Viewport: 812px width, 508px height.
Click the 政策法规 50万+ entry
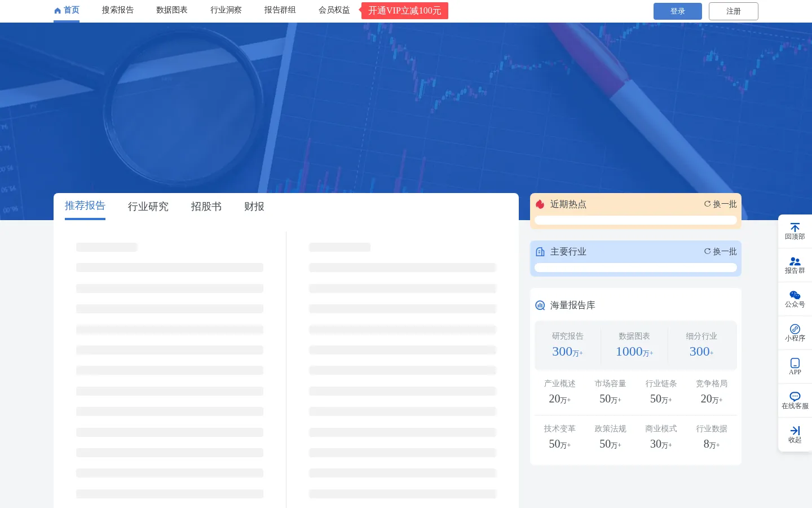pos(610,437)
